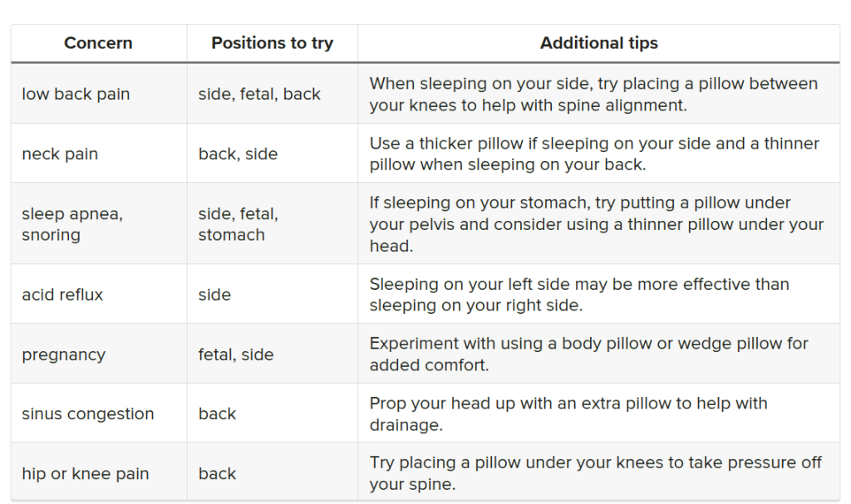
Task: Click the thicker pillow tip text
Action: point(594,154)
